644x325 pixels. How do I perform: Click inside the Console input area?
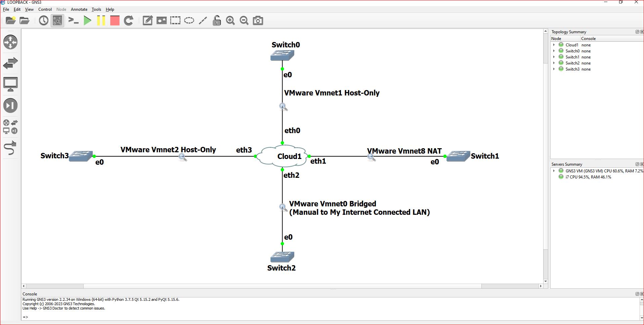(x=134, y=317)
